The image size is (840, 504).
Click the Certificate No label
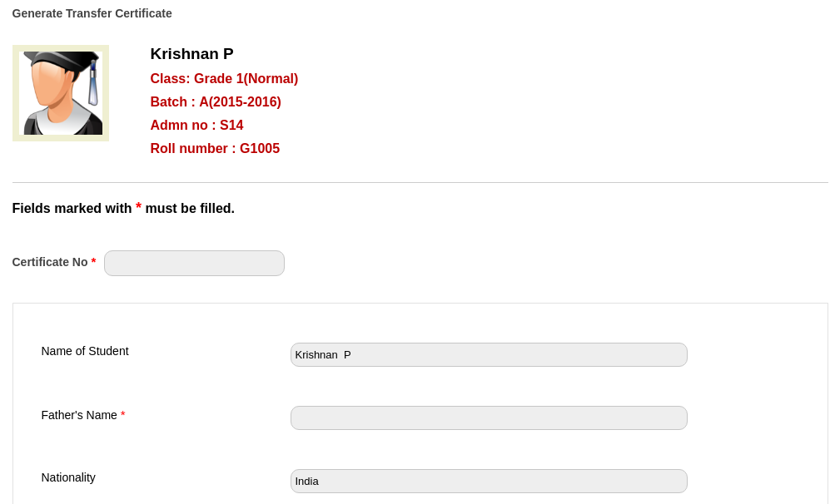tap(50, 262)
